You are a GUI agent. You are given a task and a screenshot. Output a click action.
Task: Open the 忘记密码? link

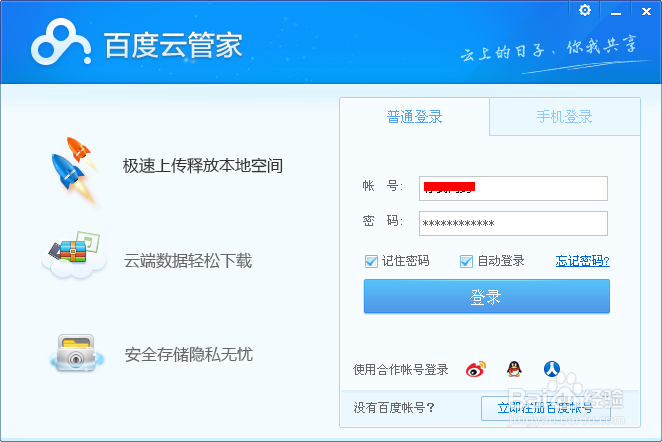(x=582, y=261)
